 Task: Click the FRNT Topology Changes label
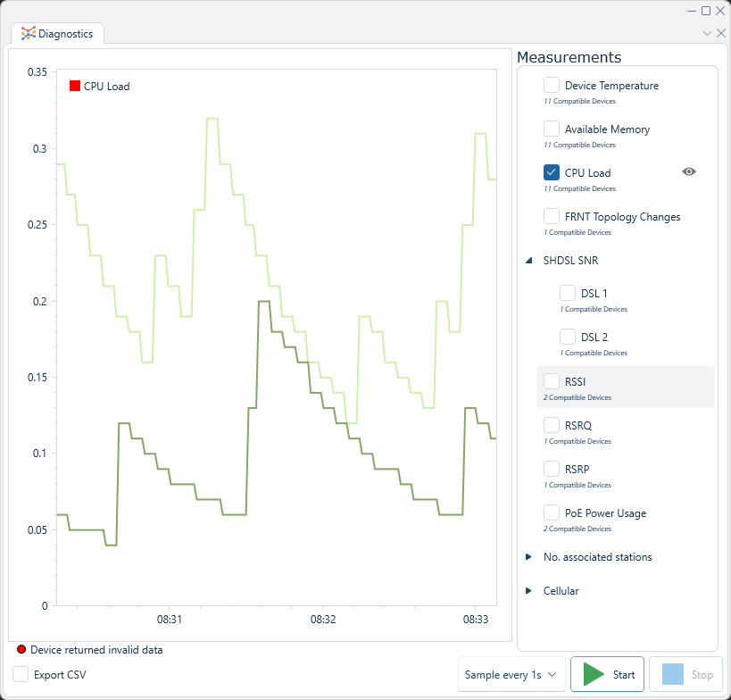tap(622, 217)
